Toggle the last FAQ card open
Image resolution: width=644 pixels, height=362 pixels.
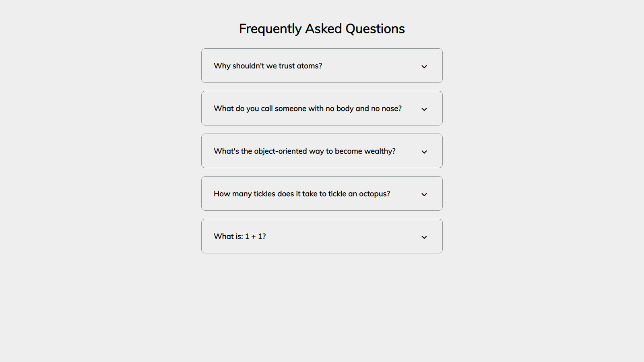click(x=322, y=237)
